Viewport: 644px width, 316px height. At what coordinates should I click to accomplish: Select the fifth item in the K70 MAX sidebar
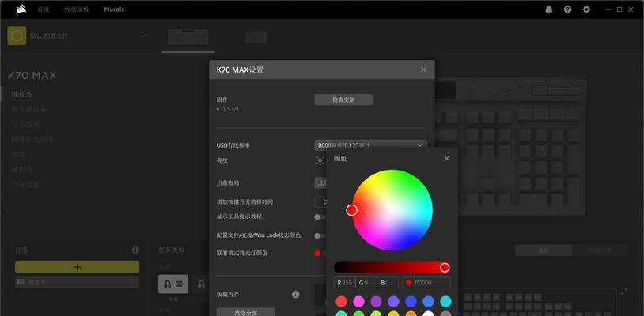(x=18, y=155)
